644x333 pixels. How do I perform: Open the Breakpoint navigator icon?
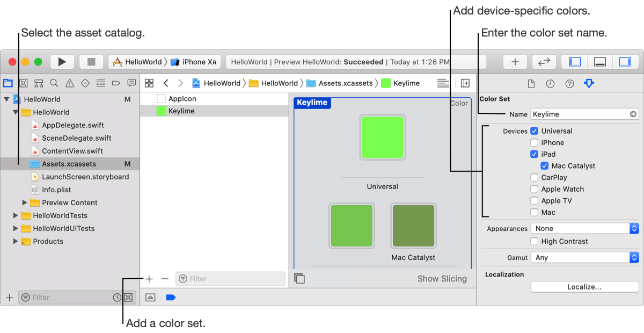(116, 83)
